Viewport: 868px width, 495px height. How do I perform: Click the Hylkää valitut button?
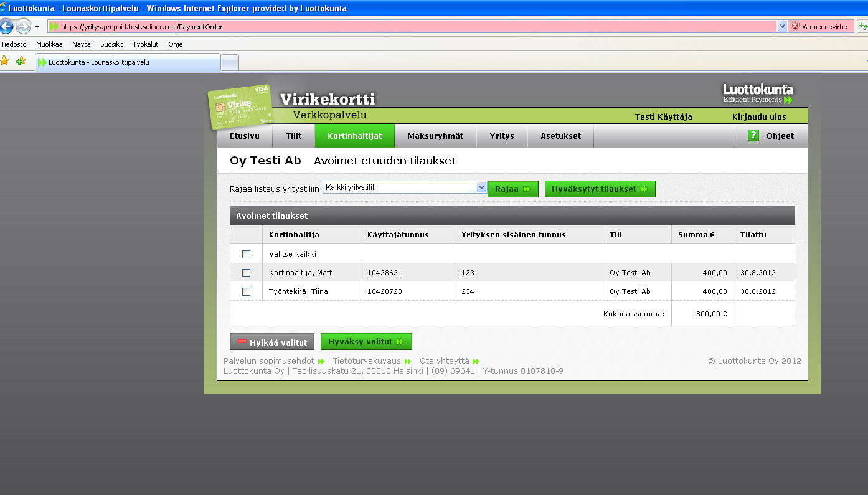[x=272, y=342]
